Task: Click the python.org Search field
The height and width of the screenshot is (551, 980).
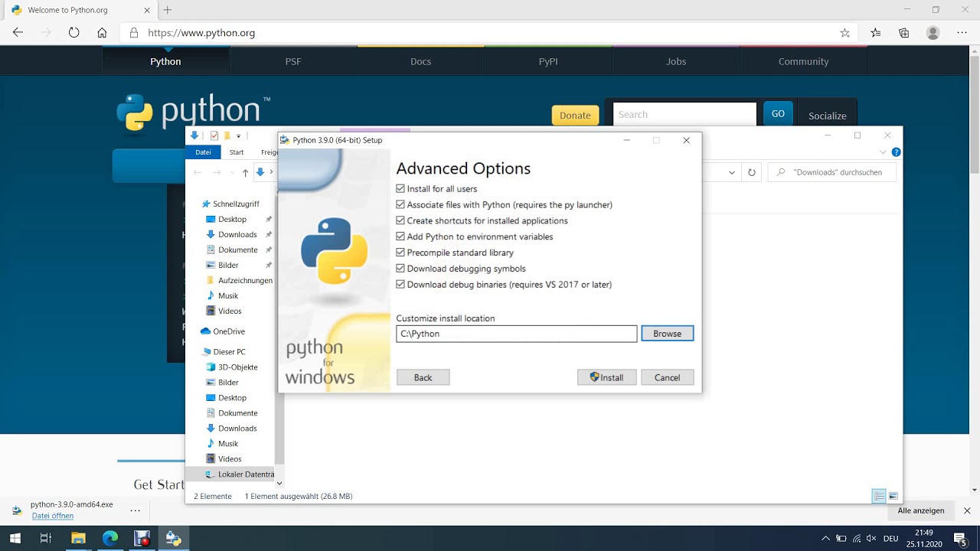Action: pyautogui.click(x=684, y=114)
